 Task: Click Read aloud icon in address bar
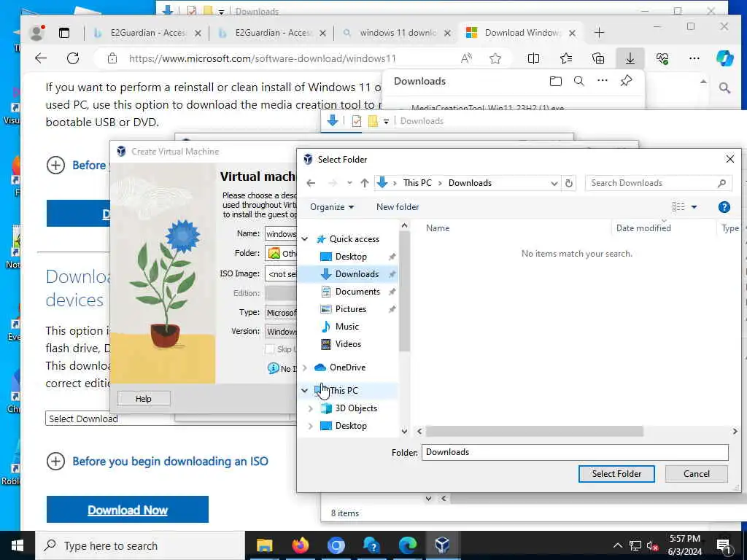(x=466, y=58)
